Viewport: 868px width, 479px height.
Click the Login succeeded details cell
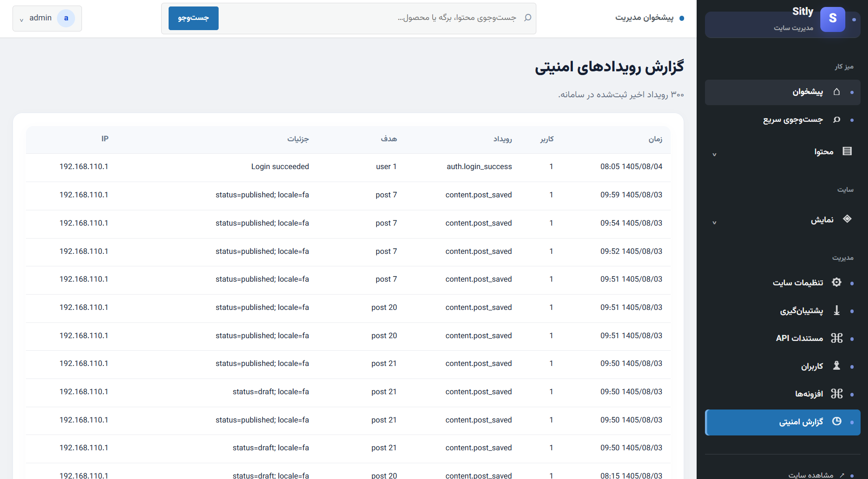pyautogui.click(x=280, y=166)
